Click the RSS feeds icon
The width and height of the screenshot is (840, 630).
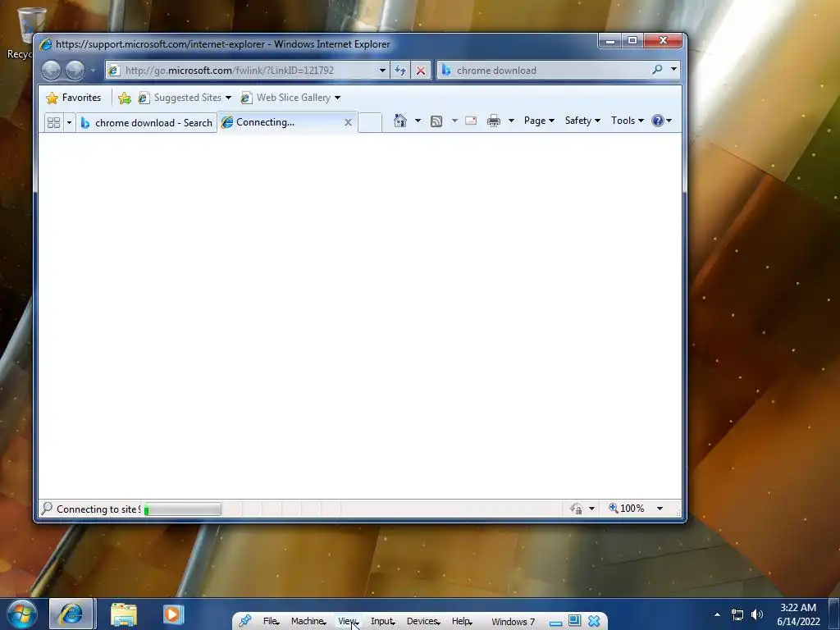(x=436, y=121)
